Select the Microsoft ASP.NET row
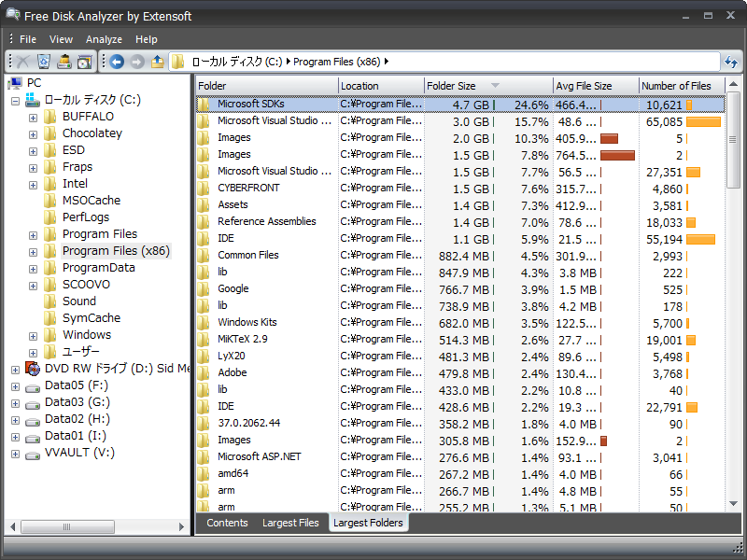 460,457
